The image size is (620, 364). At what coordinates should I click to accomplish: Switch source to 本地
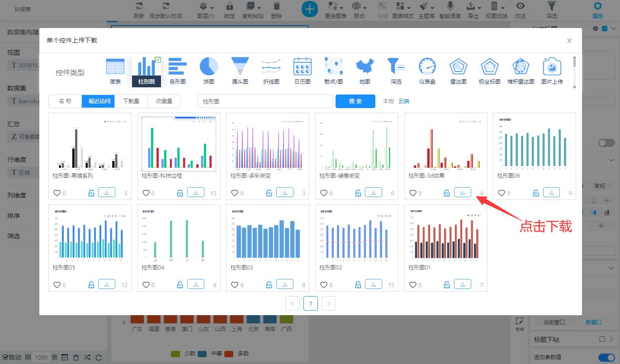point(388,101)
